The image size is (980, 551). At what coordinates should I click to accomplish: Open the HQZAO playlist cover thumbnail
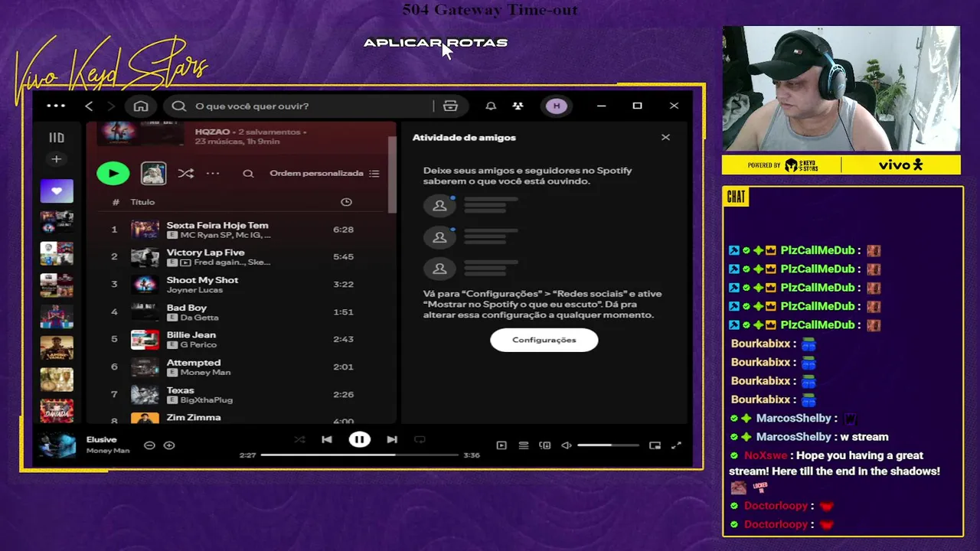coord(141,134)
